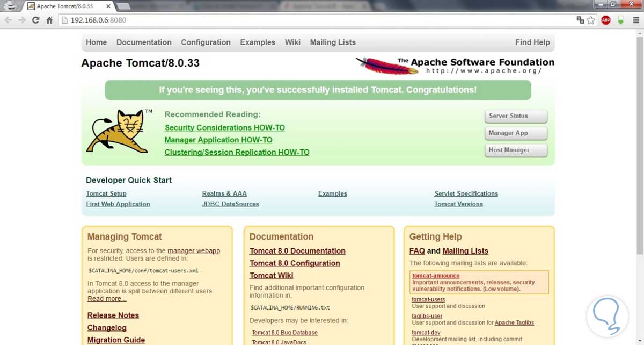Open the Release Notes link
The width and height of the screenshot is (644, 345).
[x=113, y=315]
